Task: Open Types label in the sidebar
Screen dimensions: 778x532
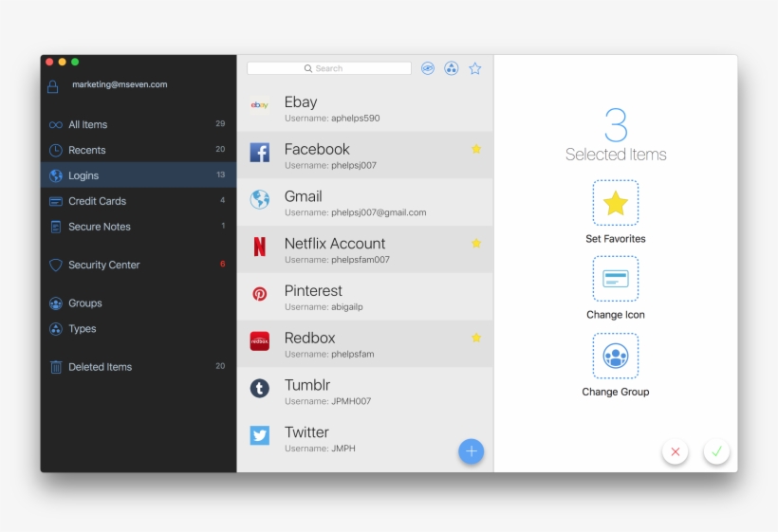Action: (x=82, y=329)
